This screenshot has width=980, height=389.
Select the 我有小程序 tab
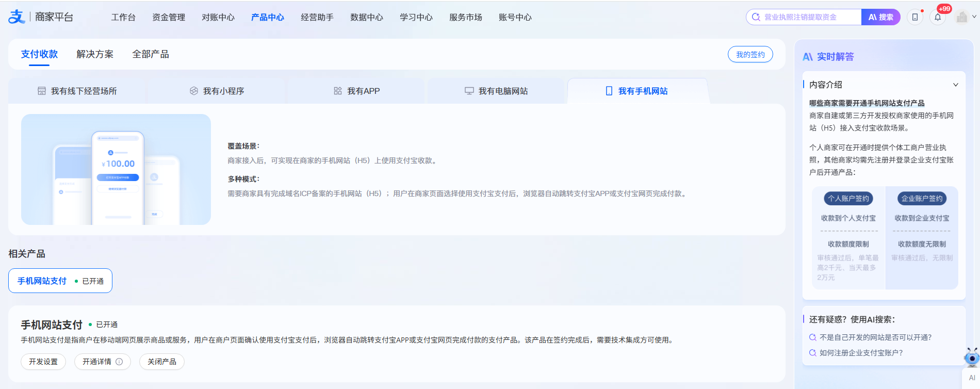217,91
